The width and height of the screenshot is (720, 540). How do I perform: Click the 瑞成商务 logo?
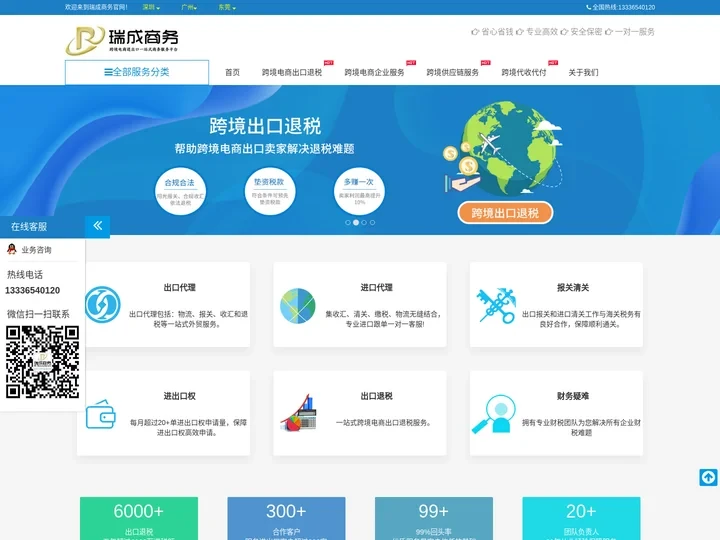tap(122, 41)
